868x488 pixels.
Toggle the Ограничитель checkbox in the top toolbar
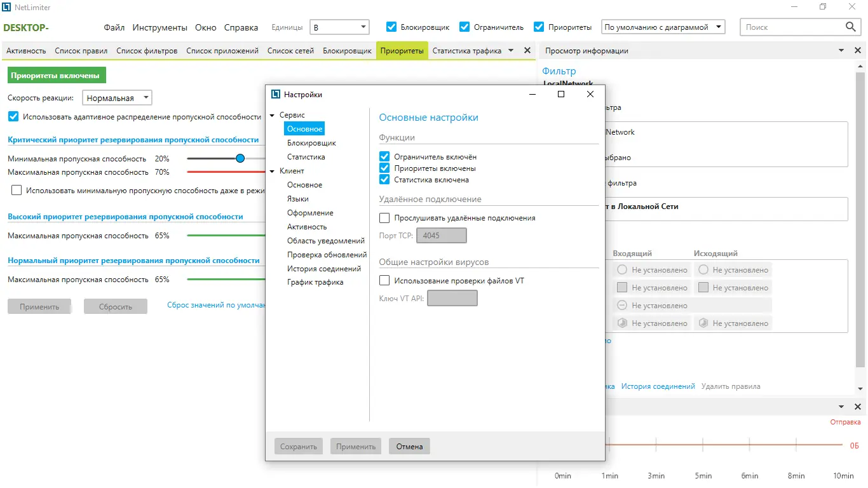pyautogui.click(x=465, y=27)
